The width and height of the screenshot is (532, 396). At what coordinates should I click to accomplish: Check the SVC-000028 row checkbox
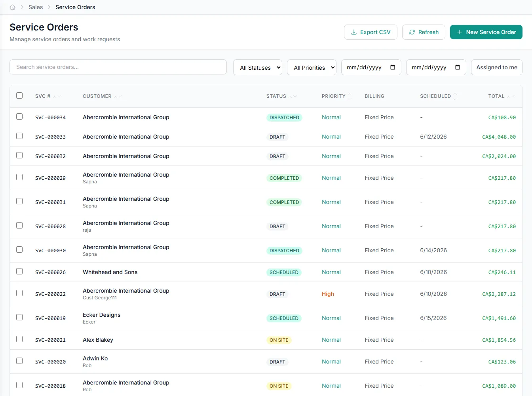click(x=19, y=225)
